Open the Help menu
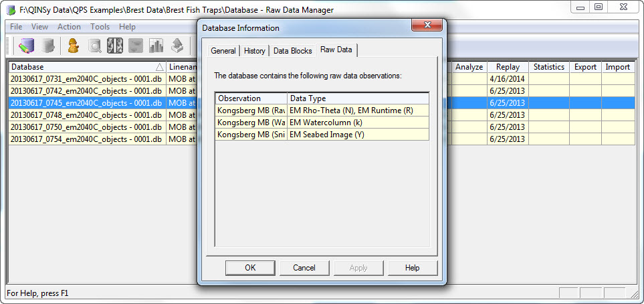 127,27
